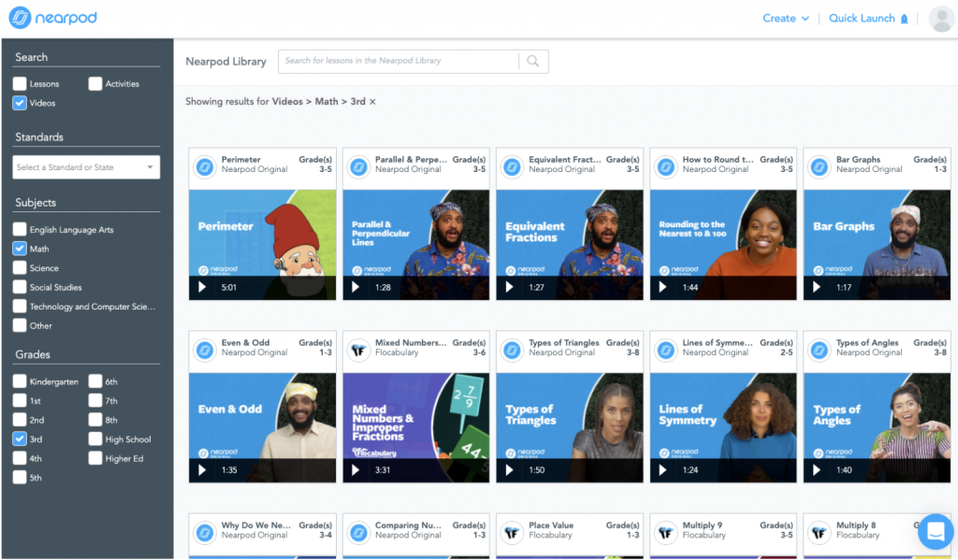Viewport: 958px width, 560px height.
Task: Click Nearpod icon on Parallel & Perpe... card
Action: pos(358,166)
